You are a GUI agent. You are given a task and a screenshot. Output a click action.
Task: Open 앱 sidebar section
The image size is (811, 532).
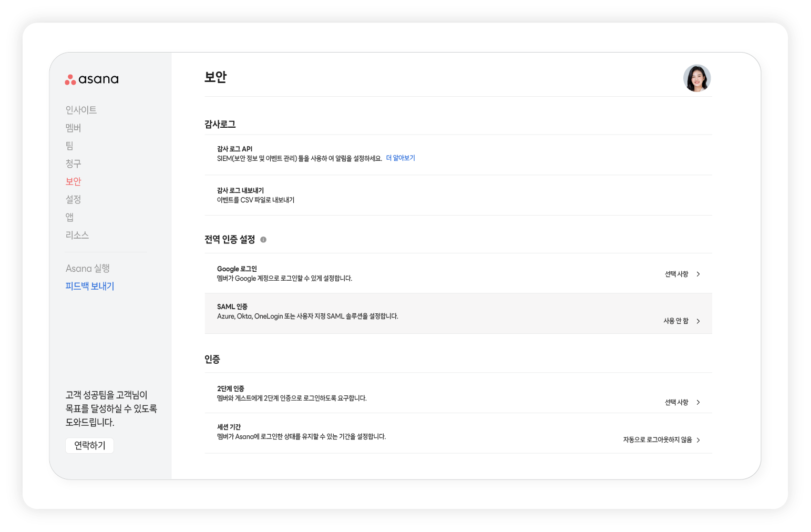[69, 217]
